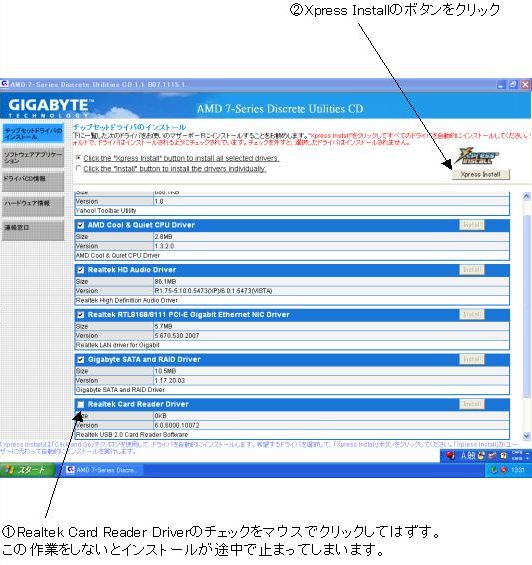Click the AMD 7-Series taskbar button
The image size is (532, 565).
(x=105, y=470)
